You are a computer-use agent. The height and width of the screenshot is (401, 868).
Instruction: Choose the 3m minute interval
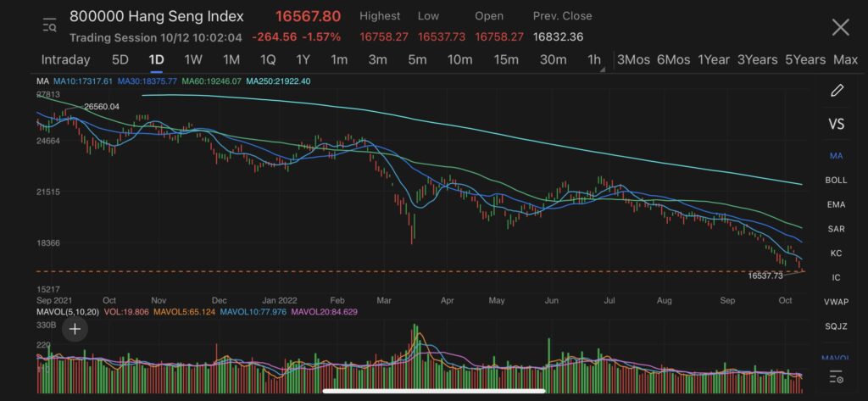tap(377, 60)
